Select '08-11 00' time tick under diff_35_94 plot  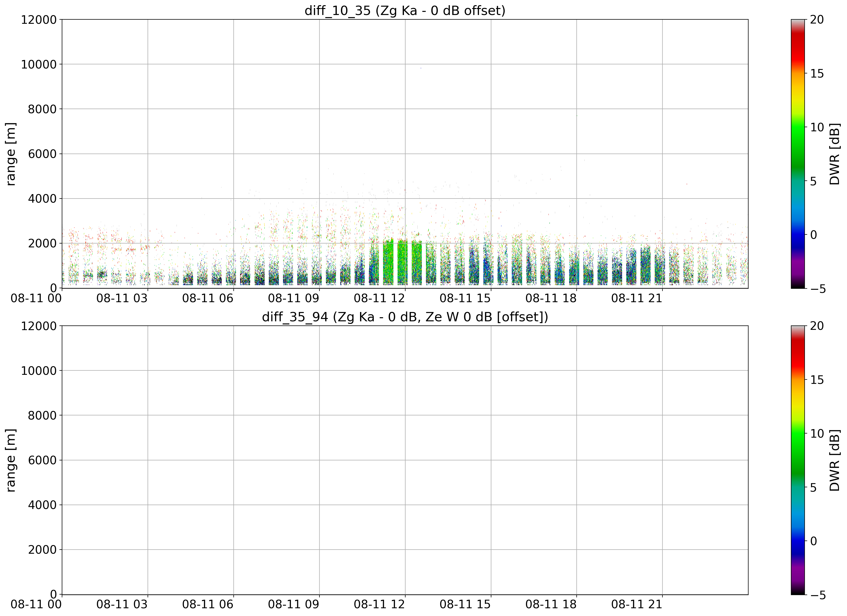pos(36,605)
